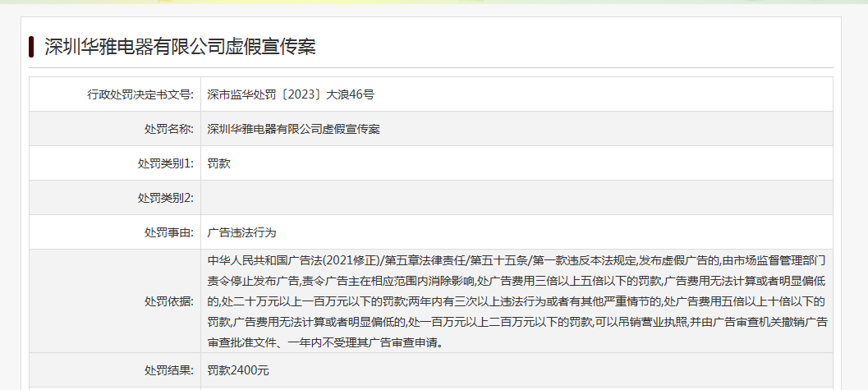Viewport: 868px width, 390px height.
Task: Select the 处罚结果: label
Action: 169,370
